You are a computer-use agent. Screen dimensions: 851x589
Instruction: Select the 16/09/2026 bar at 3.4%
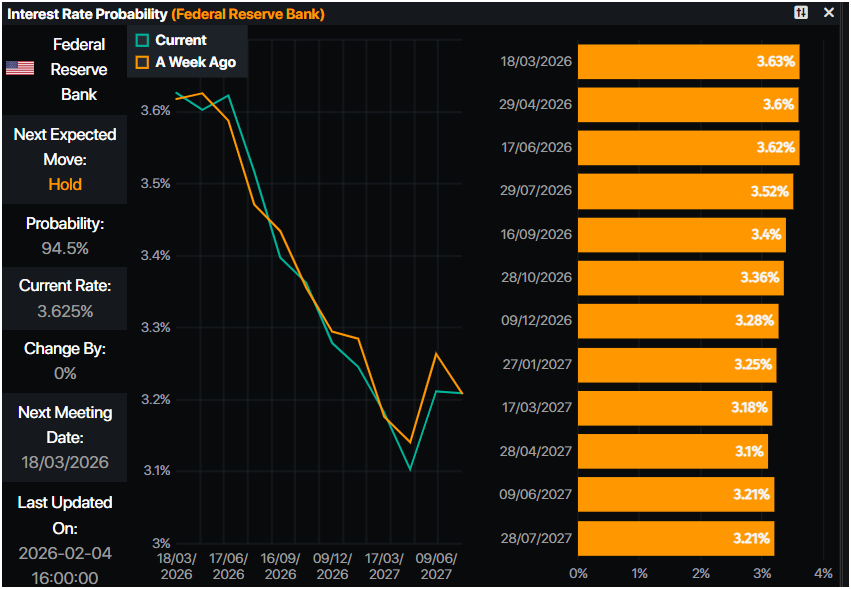point(681,235)
